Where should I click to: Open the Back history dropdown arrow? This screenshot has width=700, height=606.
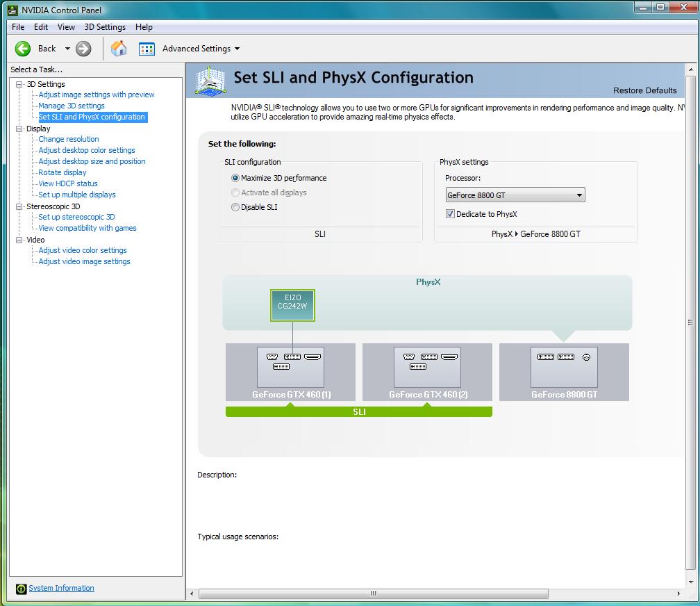(67, 49)
